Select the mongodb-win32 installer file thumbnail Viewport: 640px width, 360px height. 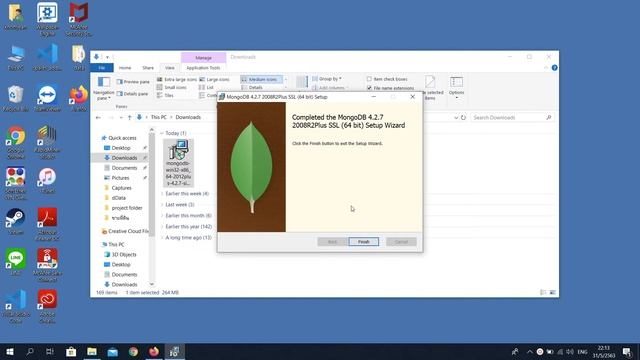[x=178, y=162]
